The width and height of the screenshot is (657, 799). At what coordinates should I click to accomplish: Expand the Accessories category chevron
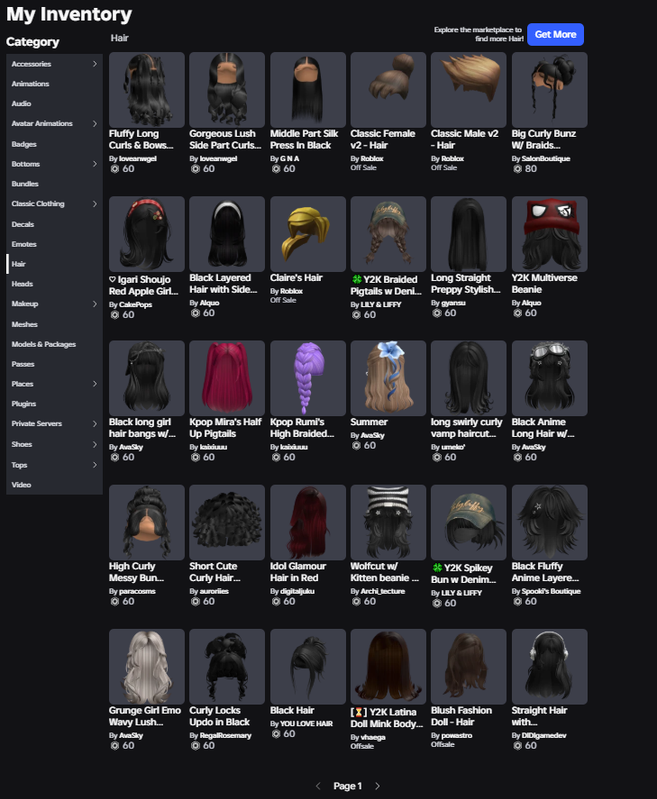pyautogui.click(x=95, y=64)
